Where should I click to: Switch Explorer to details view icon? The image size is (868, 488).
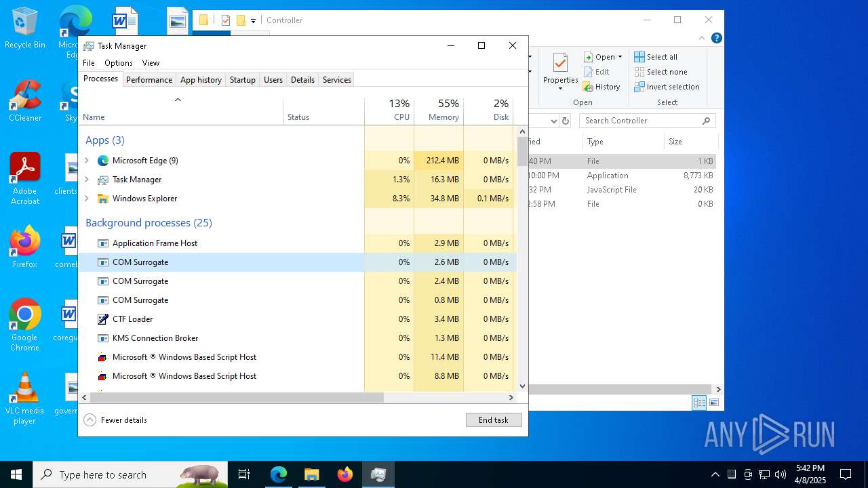(699, 403)
